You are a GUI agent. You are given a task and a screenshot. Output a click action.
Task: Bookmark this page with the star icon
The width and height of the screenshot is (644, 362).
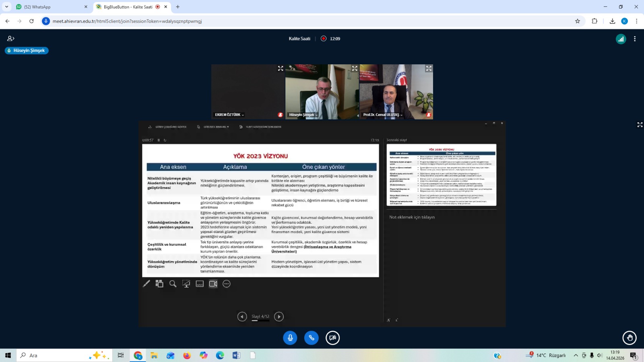[x=578, y=21]
